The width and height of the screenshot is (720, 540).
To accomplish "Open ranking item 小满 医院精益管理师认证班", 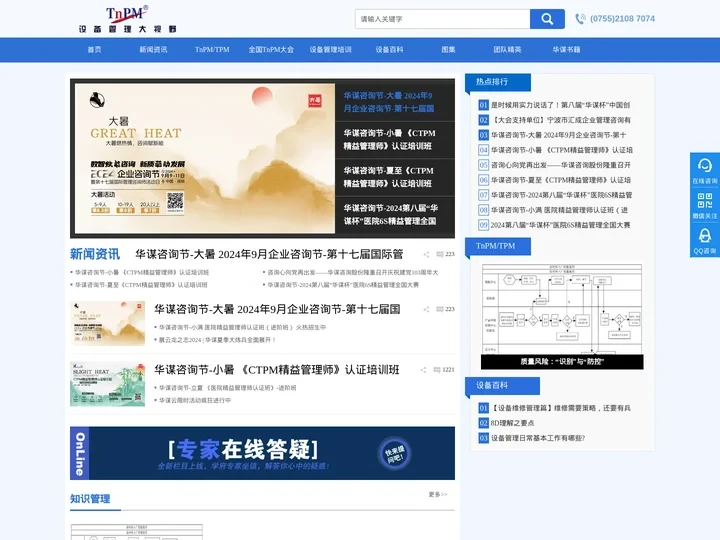I will point(559,210).
